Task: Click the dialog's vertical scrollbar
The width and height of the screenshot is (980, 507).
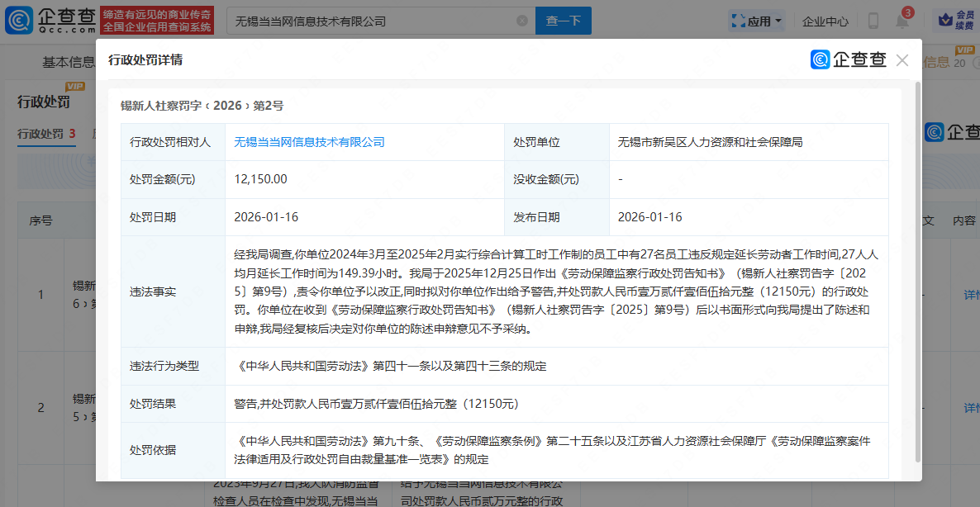Action: 917,272
